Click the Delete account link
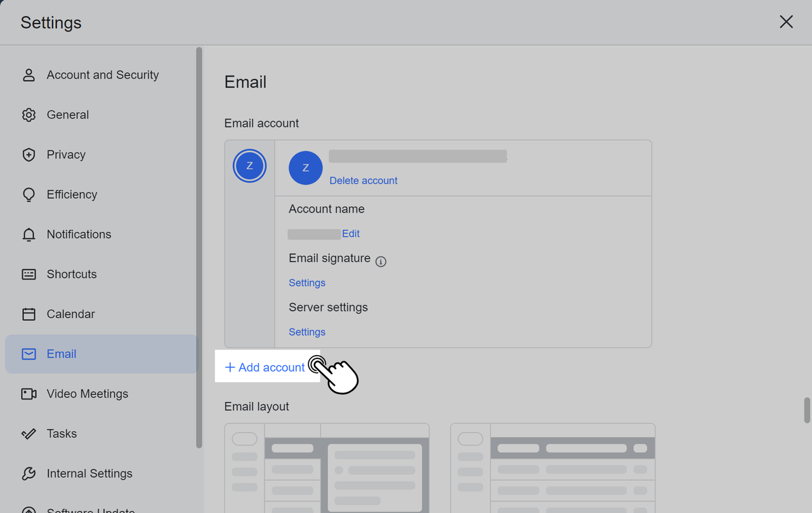Viewport: 812px width, 513px height. (363, 181)
